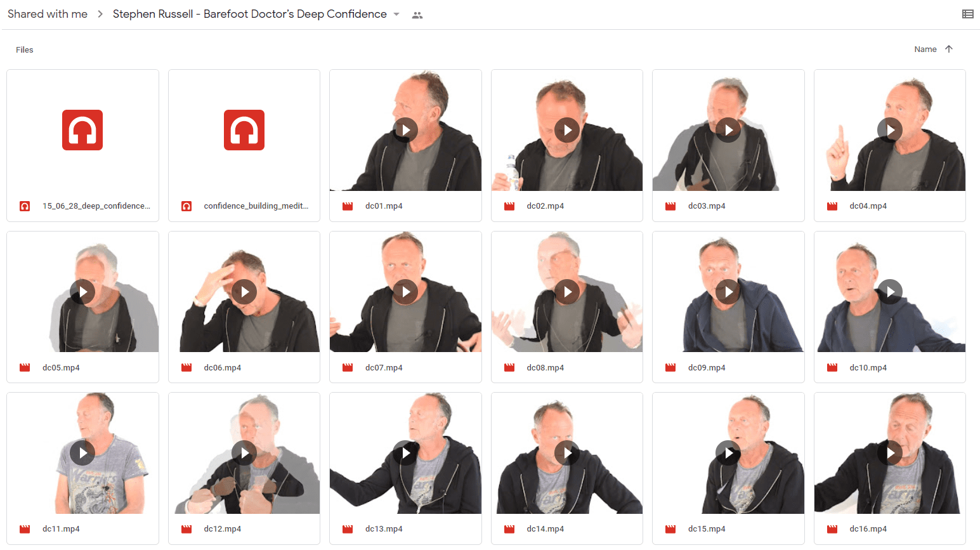Play the dc12.mp4 video thumbnail
The image size is (980, 550).
coord(244,453)
